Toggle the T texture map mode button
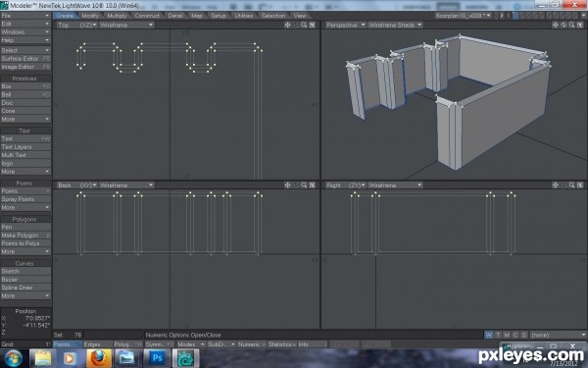The height and width of the screenshot is (368, 588). pyautogui.click(x=498, y=335)
